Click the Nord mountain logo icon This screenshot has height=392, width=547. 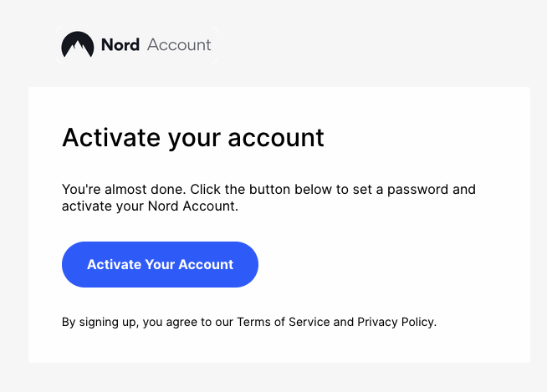tap(77, 45)
